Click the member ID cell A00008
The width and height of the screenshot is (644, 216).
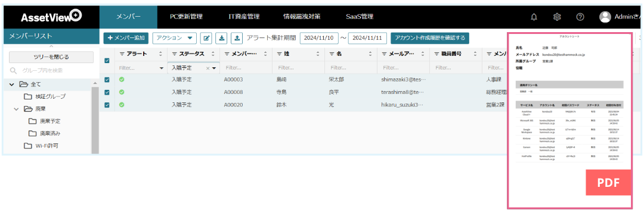[234, 92]
